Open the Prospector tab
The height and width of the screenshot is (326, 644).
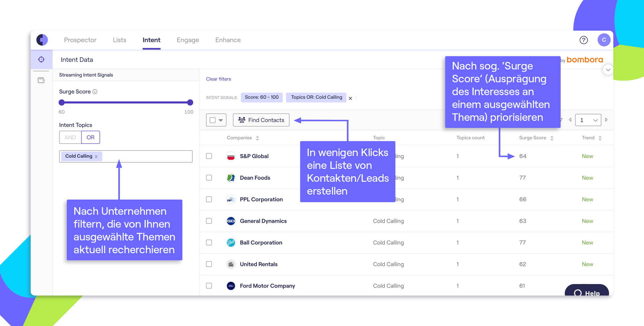tap(80, 40)
